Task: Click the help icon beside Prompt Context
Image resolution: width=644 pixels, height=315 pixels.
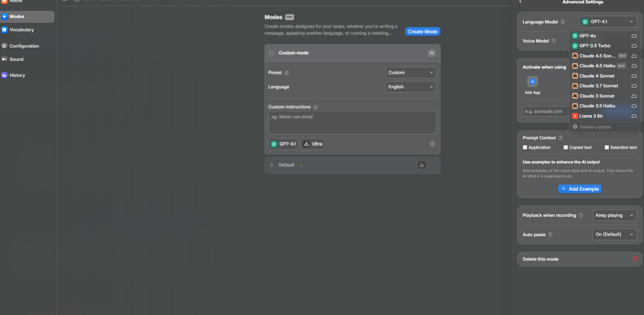Action: tap(560, 138)
